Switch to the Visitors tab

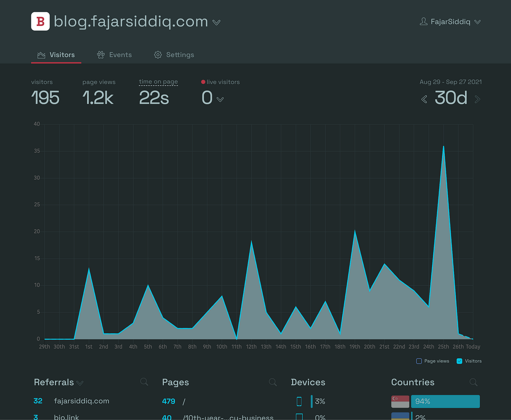click(56, 55)
